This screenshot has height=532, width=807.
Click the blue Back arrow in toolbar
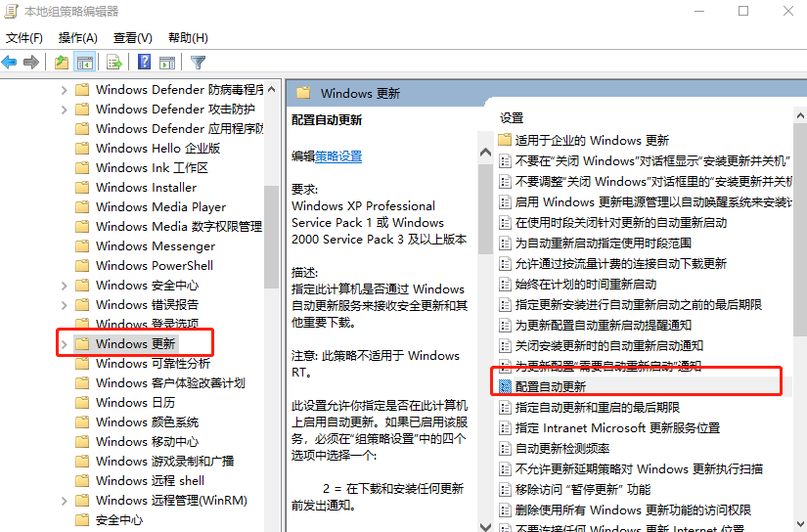10,63
